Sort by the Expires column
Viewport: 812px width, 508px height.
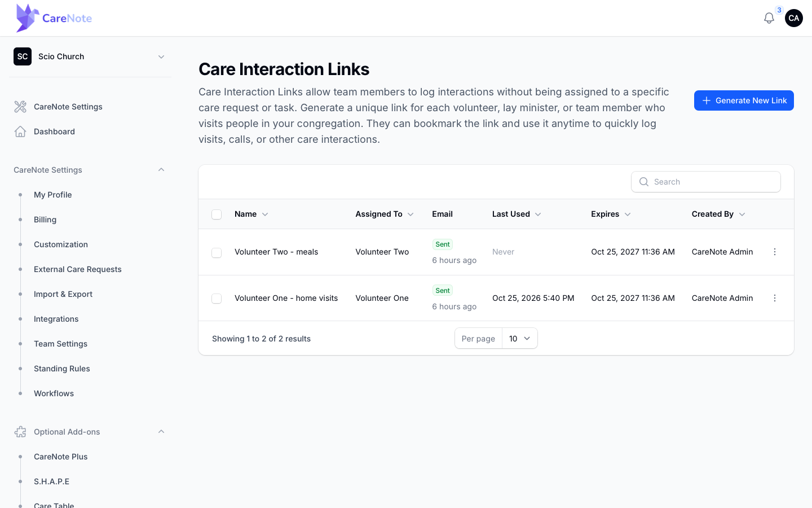[x=611, y=214]
